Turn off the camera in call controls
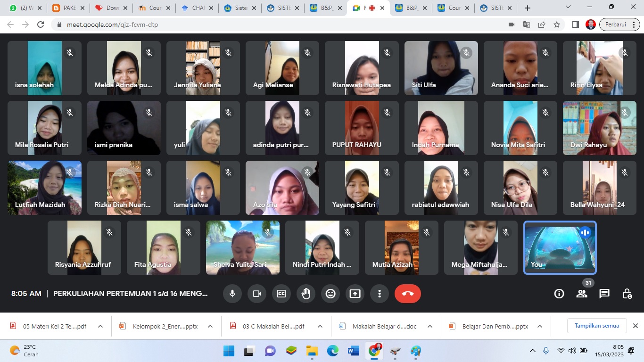 point(257,294)
